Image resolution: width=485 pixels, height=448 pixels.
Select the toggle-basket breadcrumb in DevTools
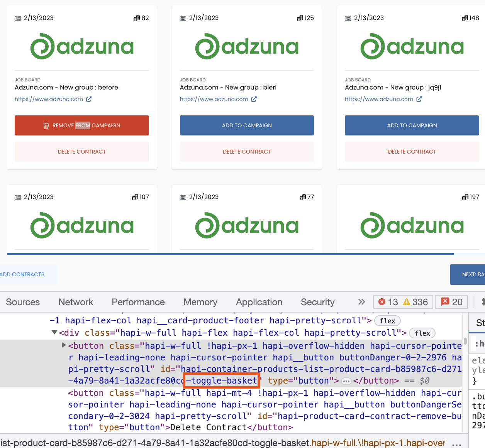[223, 443]
